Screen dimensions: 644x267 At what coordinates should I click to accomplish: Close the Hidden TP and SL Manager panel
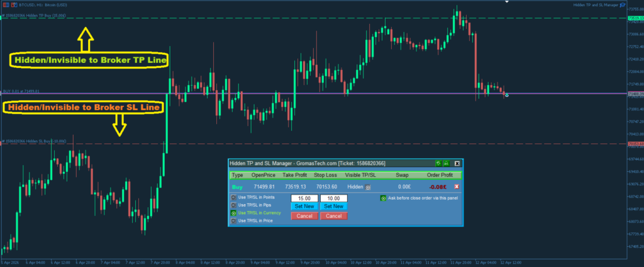click(457, 163)
